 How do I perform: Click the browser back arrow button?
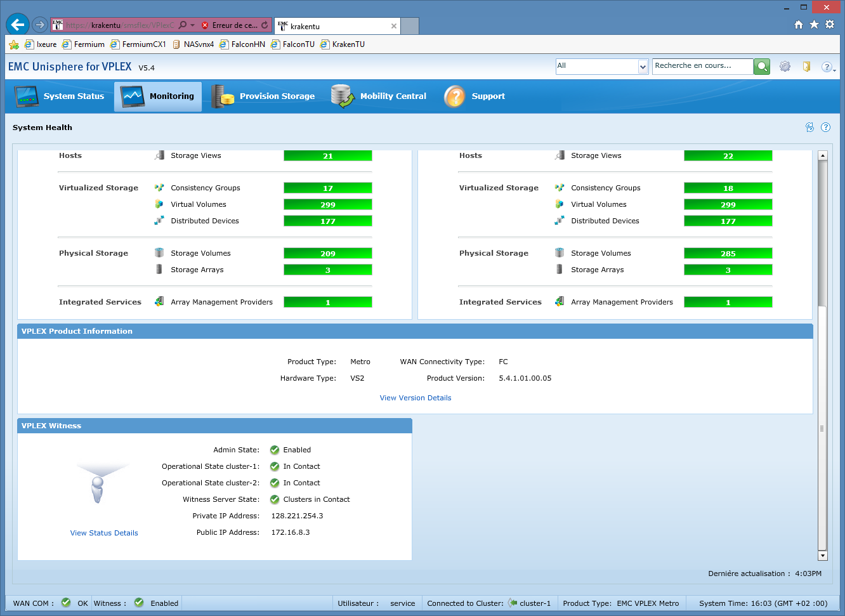18,25
